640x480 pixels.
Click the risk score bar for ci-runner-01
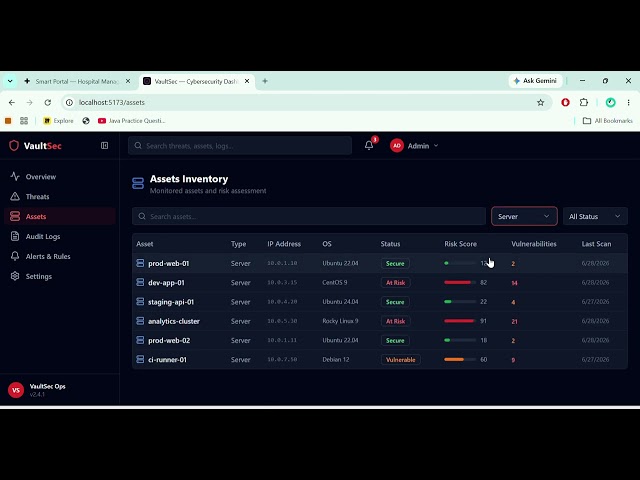[x=460, y=359]
